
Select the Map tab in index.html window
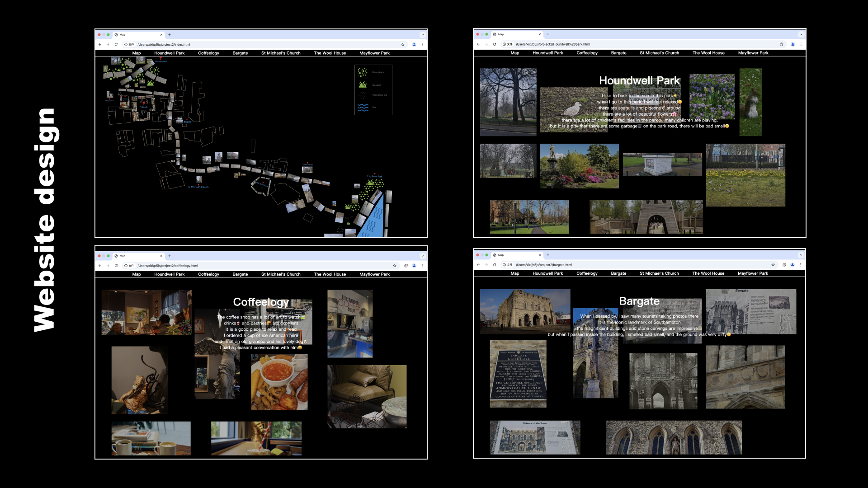(x=138, y=35)
